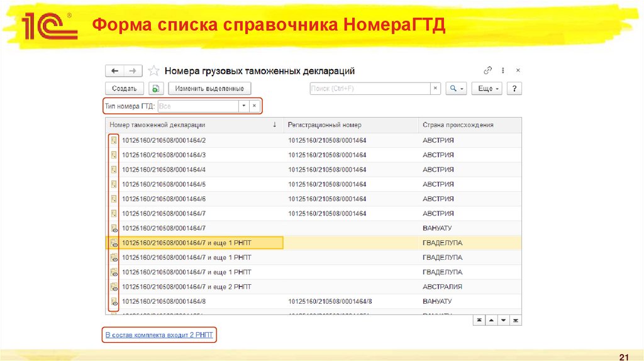Sort by Страна происхождения column header
This screenshot has width=644, height=361.
(458, 125)
